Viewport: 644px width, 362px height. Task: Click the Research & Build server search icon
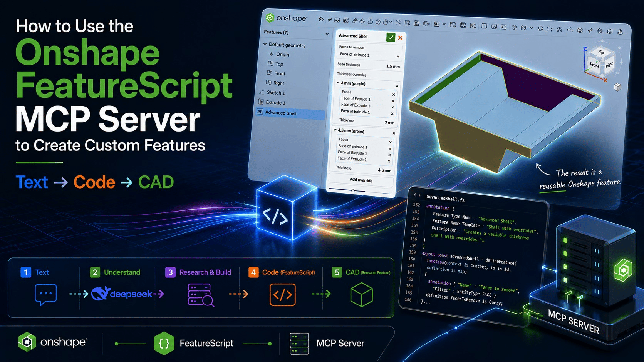pyautogui.click(x=200, y=295)
